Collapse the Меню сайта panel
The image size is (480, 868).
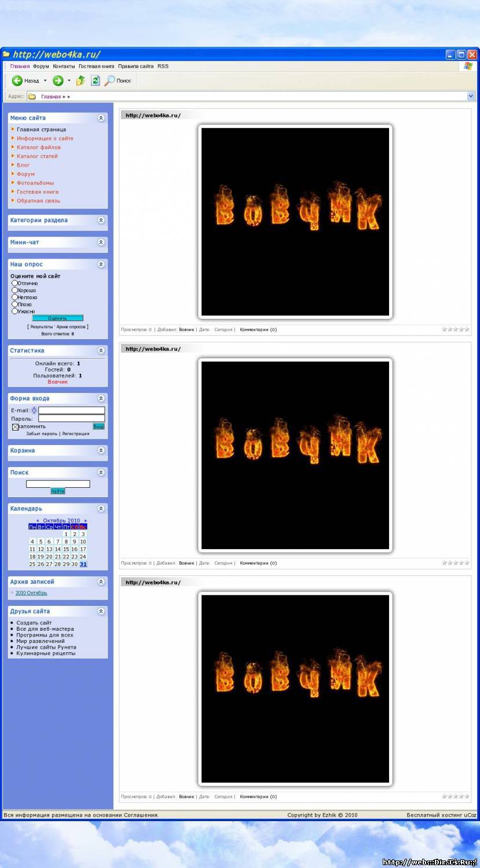point(101,118)
